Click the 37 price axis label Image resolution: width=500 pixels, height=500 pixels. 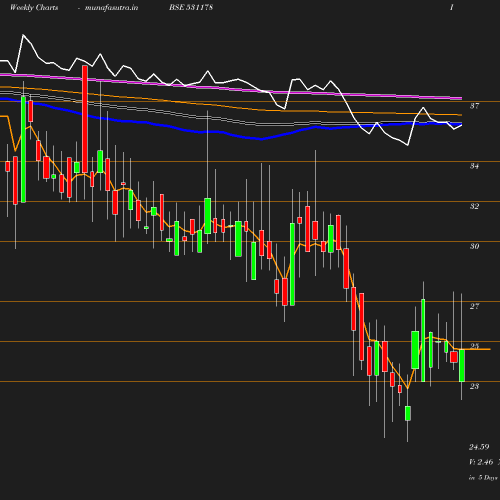click(474, 106)
